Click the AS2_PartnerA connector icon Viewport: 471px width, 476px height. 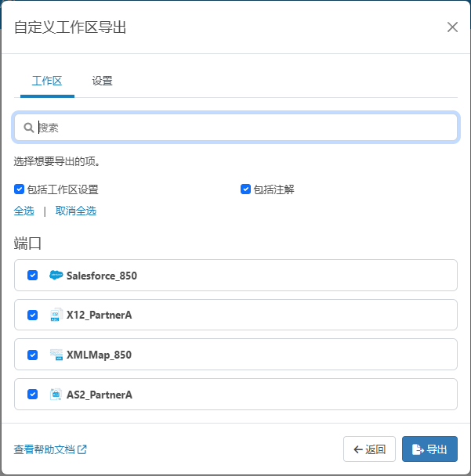56,395
